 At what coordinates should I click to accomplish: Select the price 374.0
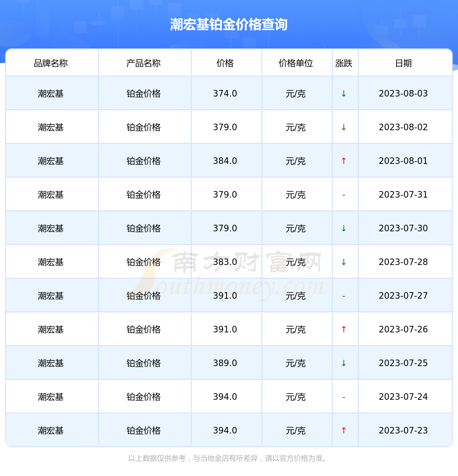(x=225, y=94)
